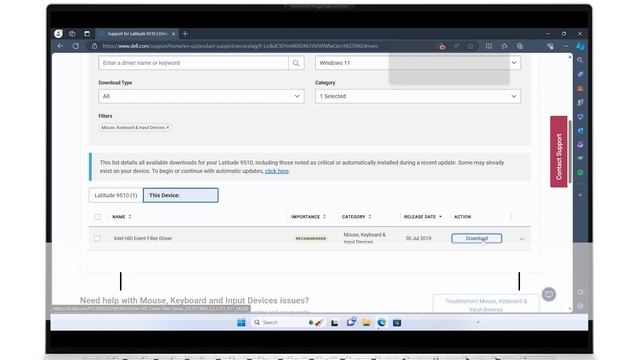
Task: Open the favorites list icon
Action: 504,46
